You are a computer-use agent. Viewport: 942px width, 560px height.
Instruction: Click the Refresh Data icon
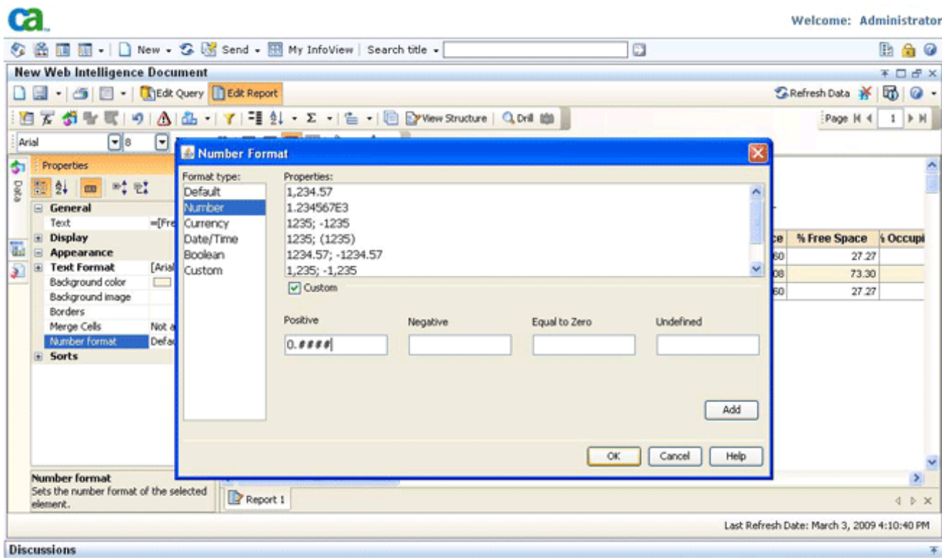(x=781, y=93)
